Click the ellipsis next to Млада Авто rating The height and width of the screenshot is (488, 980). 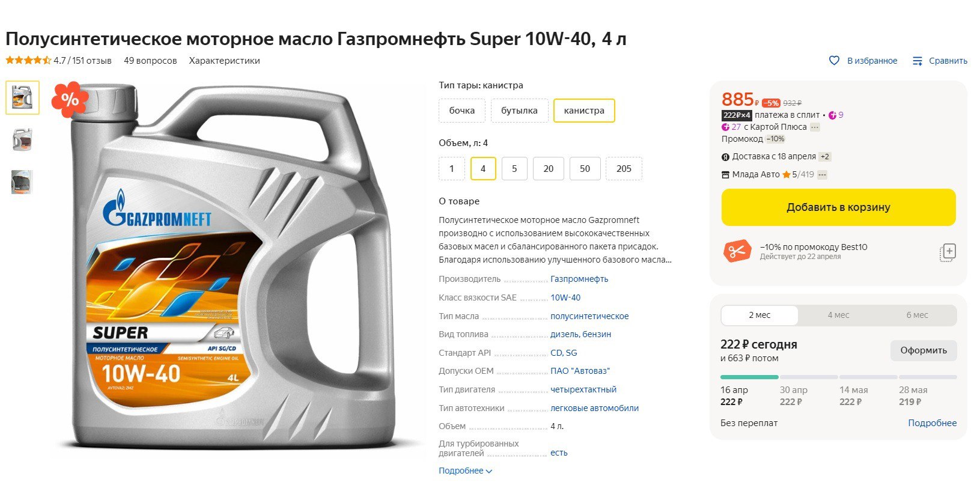(x=823, y=175)
